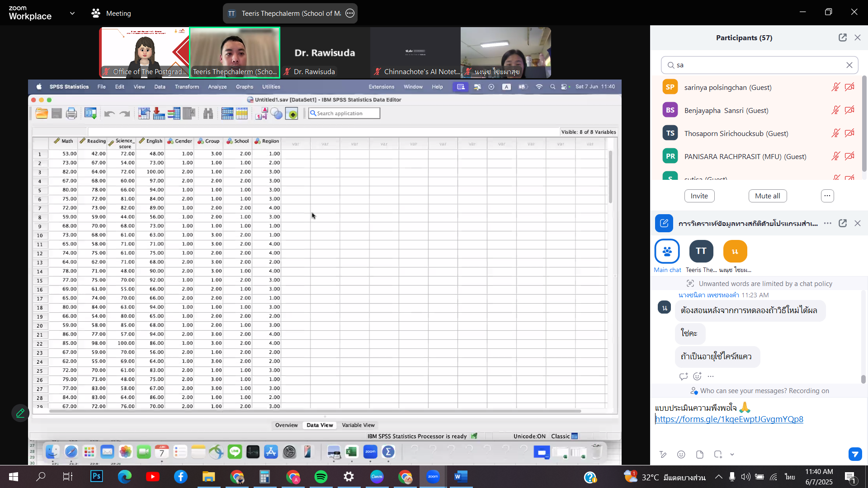The height and width of the screenshot is (488, 868).
Task: Open chat text formatting tool
Action: tap(663, 455)
